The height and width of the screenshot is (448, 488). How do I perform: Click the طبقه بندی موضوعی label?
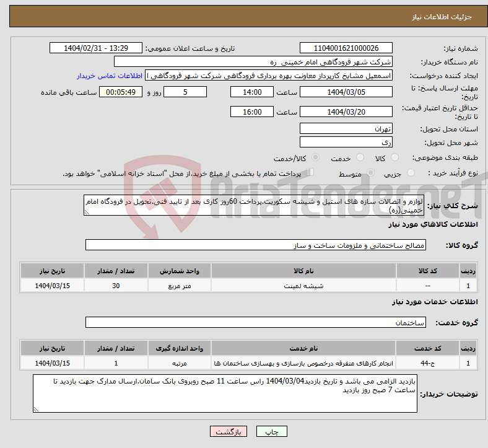445,157
